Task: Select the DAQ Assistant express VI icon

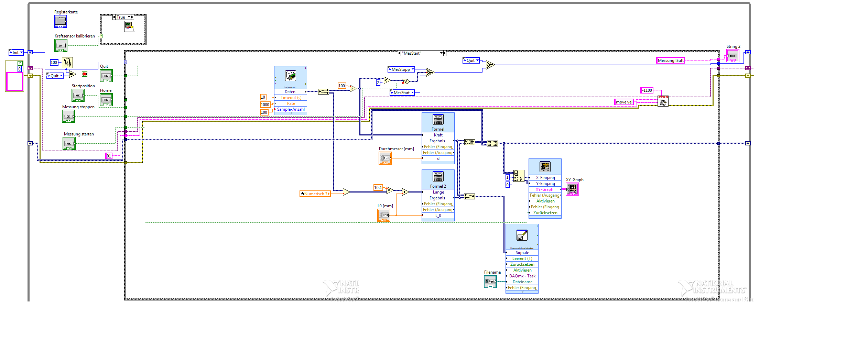Action: 291,76
